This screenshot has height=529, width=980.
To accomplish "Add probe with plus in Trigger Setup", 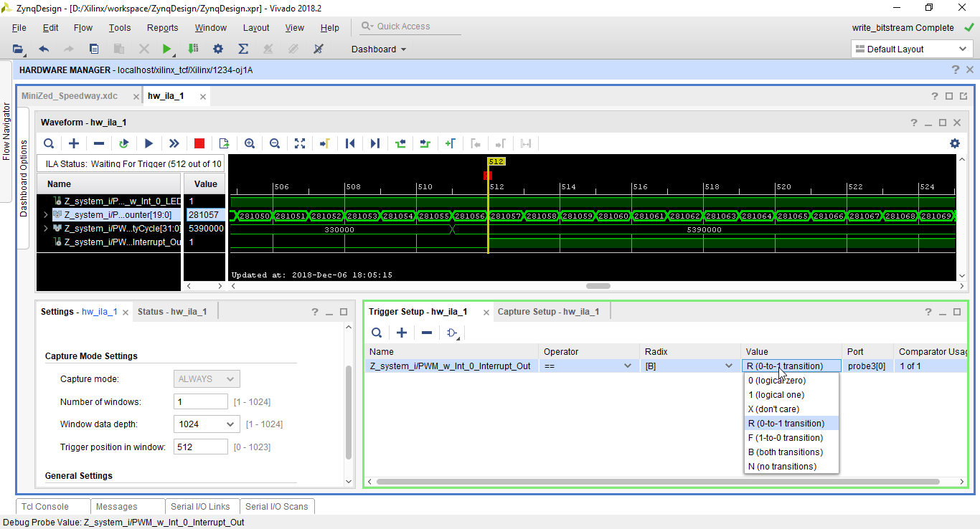I will (x=402, y=333).
